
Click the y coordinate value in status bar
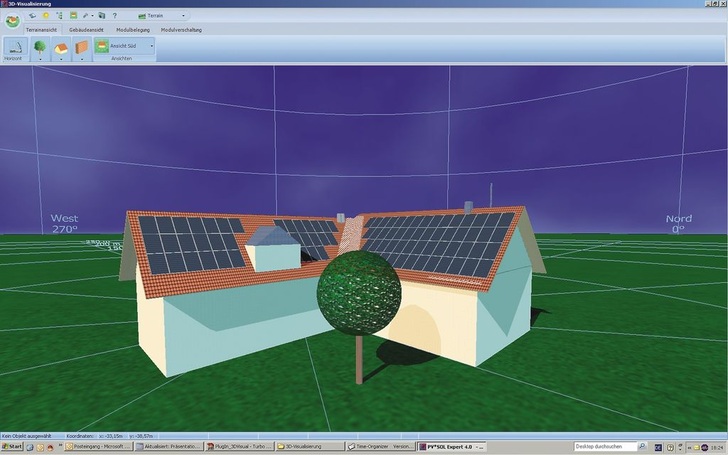141,436
